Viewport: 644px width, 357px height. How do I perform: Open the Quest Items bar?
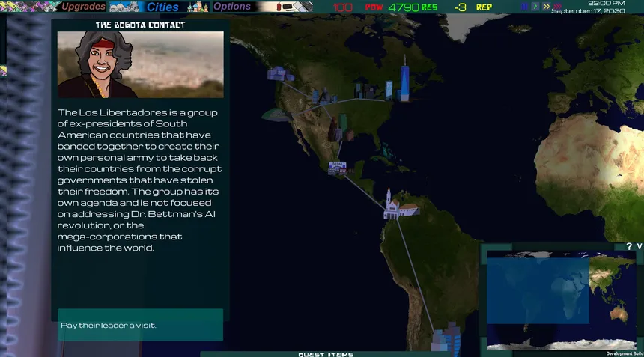click(x=326, y=354)
